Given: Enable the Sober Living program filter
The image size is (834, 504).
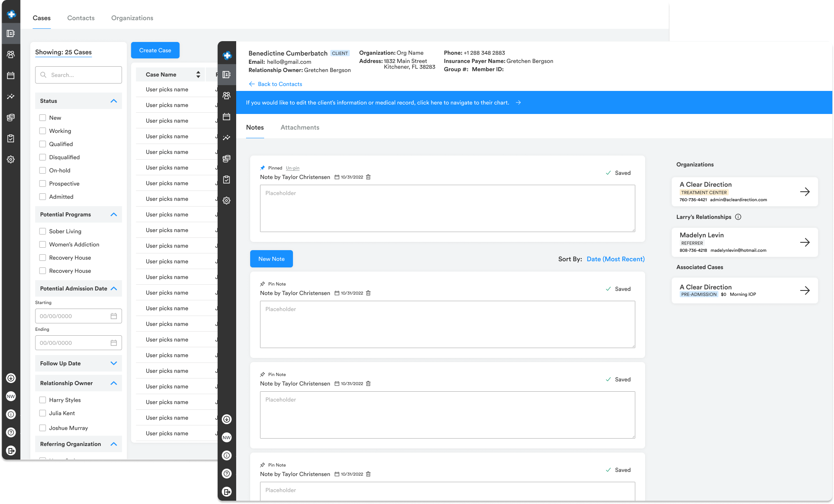Looking at the screenshot, I should (x=42, y=231).
